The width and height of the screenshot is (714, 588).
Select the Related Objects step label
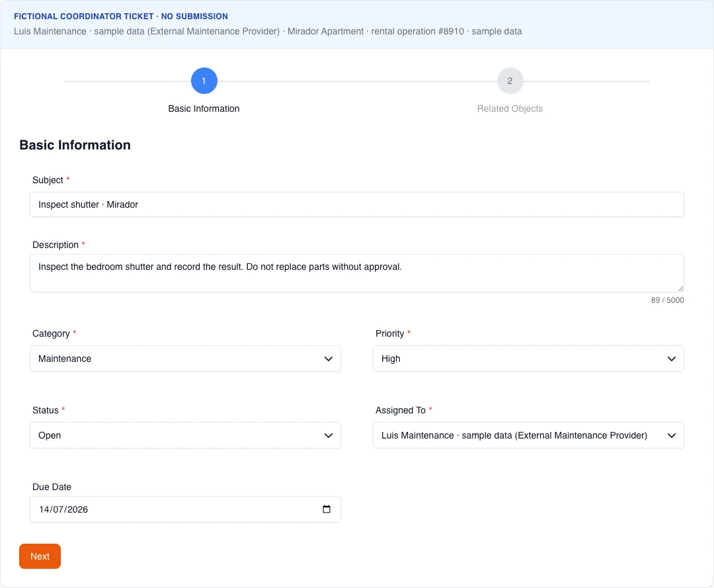point(510,109)
